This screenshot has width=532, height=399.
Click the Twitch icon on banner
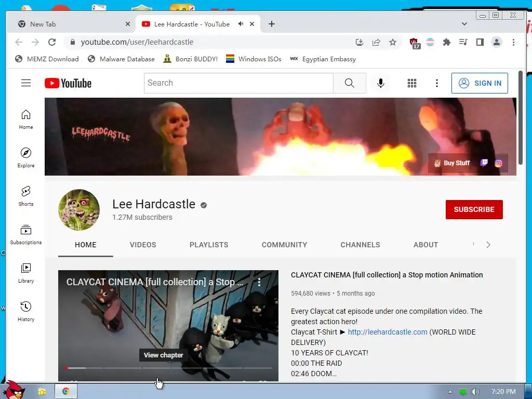484,163
